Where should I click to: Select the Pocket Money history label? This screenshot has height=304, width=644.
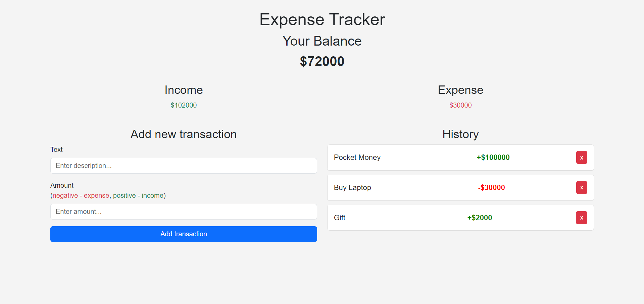(x=357, y=158)
